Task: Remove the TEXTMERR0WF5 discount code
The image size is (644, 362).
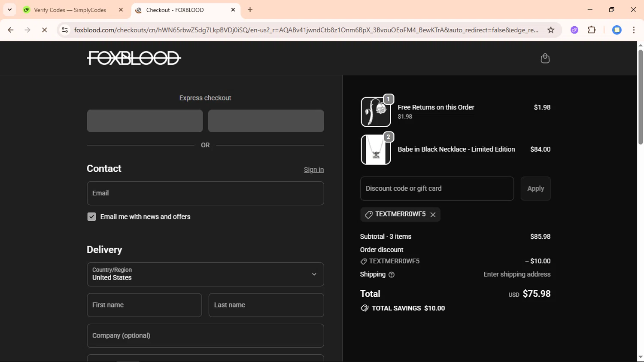Action: click(x=433, y=215)
